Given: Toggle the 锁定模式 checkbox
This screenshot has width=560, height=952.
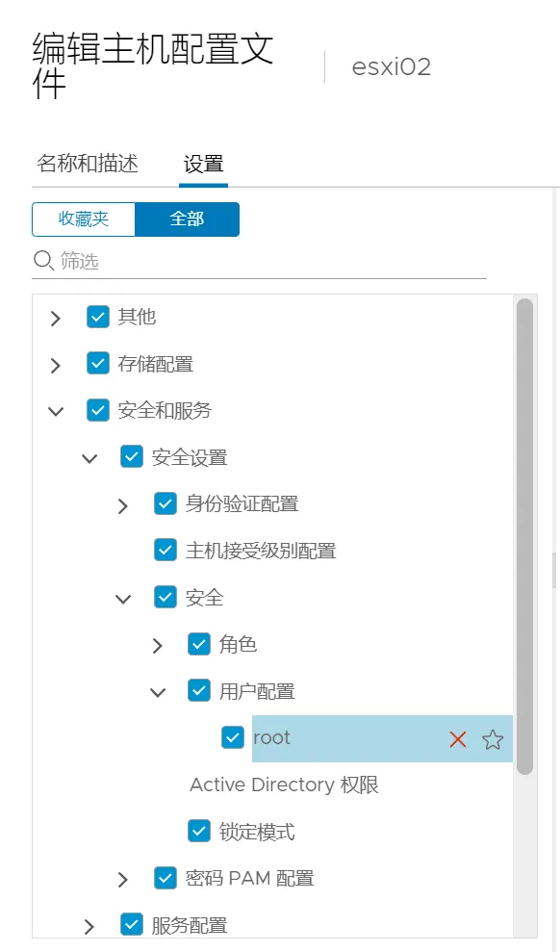Looking at the screenshot, I should click(199, 831).
